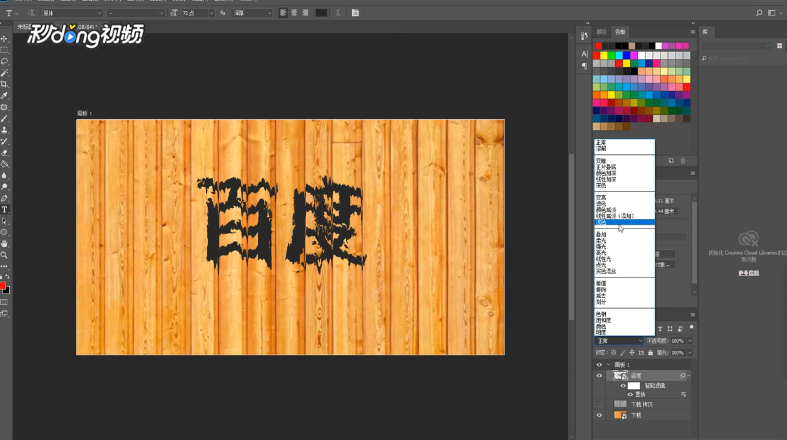Viewport: 787px width, 440px height.
Task: Choose highlighted 浅色 blend mode entry
Action: pyautogui.click(x=624, y=222)
